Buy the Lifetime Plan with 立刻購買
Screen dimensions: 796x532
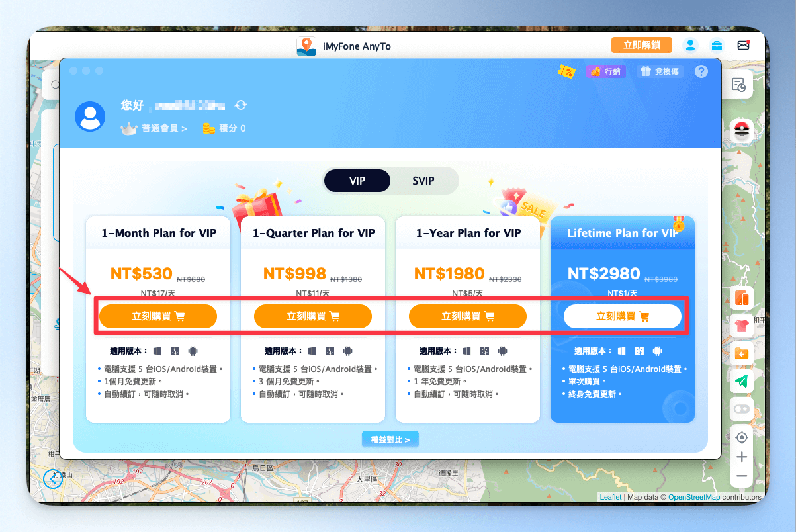(623, 316)
